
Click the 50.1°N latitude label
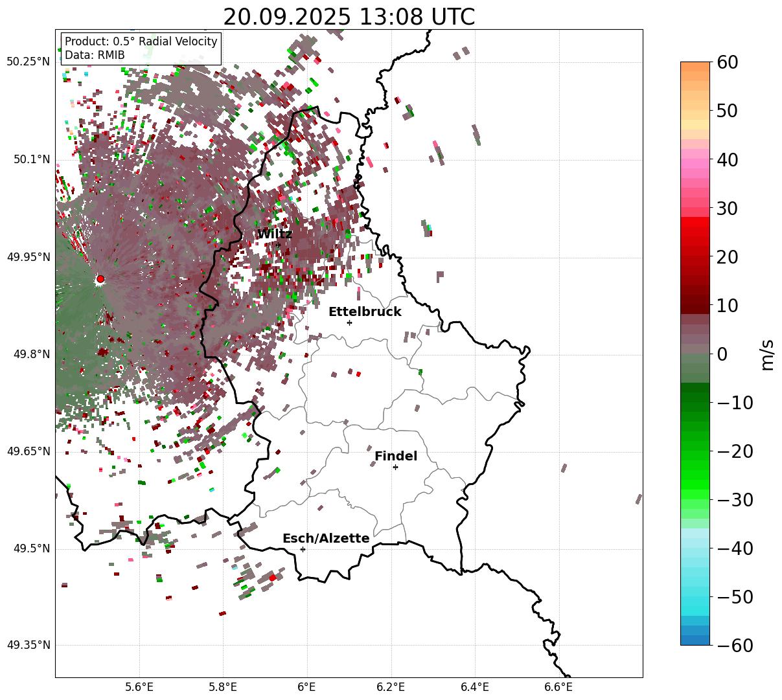[x=31, y=159]
